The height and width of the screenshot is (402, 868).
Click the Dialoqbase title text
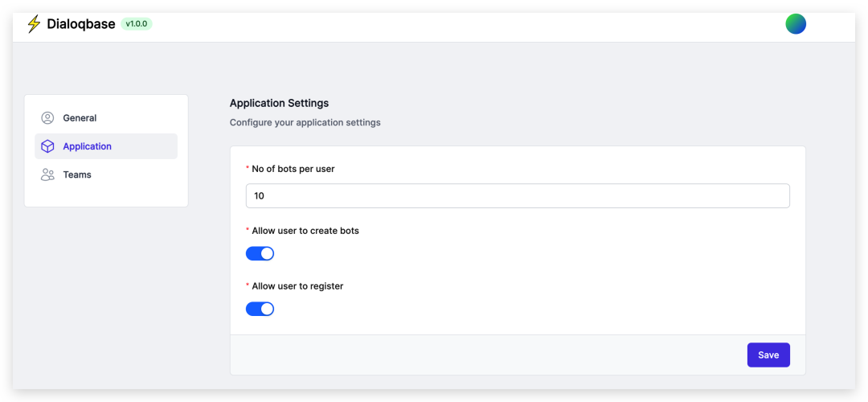[x=81, y=24]
